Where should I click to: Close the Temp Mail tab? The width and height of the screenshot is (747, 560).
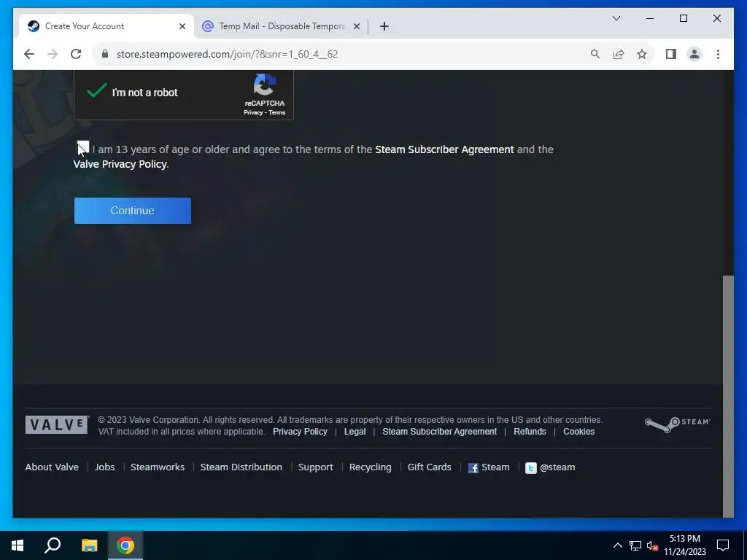pyautogui.click(x=356, y=26)
